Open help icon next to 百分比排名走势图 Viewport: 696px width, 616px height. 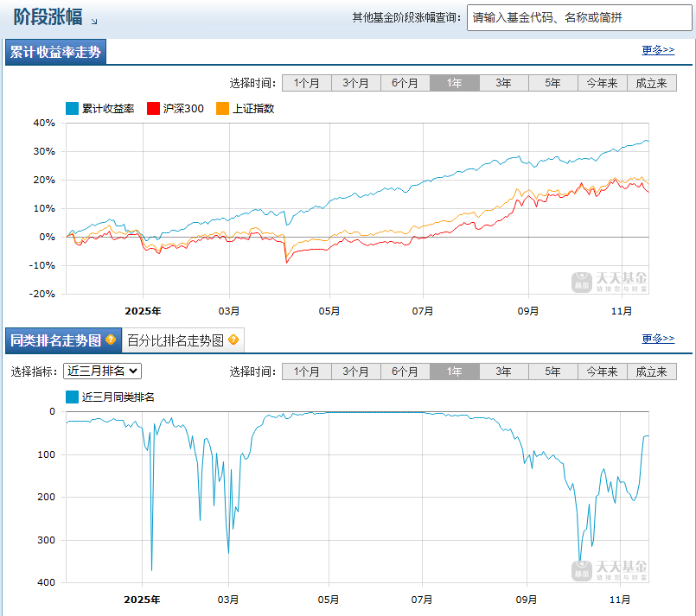(233, 340)
